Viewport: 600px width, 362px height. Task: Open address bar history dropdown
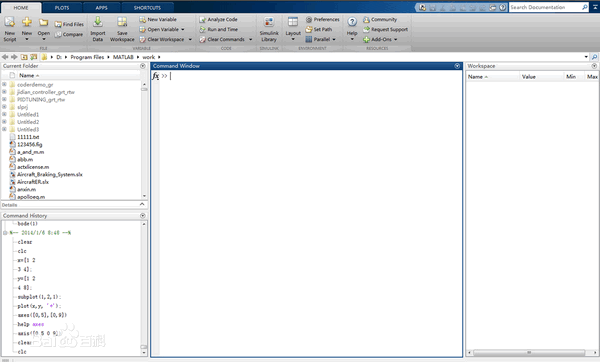click(586, 57)
